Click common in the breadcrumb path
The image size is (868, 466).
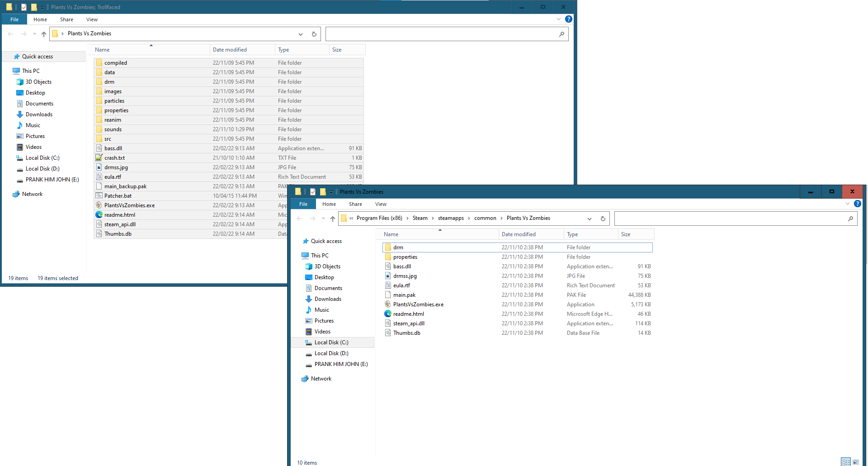(485, 218)
